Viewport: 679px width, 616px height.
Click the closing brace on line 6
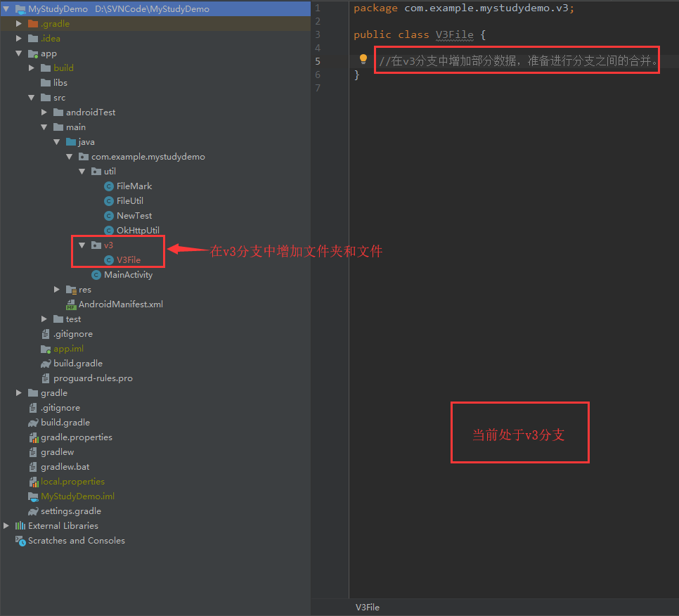(357, 75)
